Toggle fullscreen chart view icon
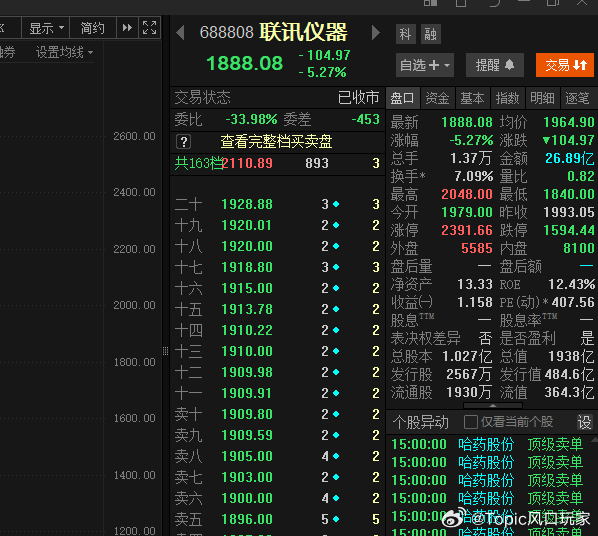This screenshot has width=598, height=536. [150, 27]
